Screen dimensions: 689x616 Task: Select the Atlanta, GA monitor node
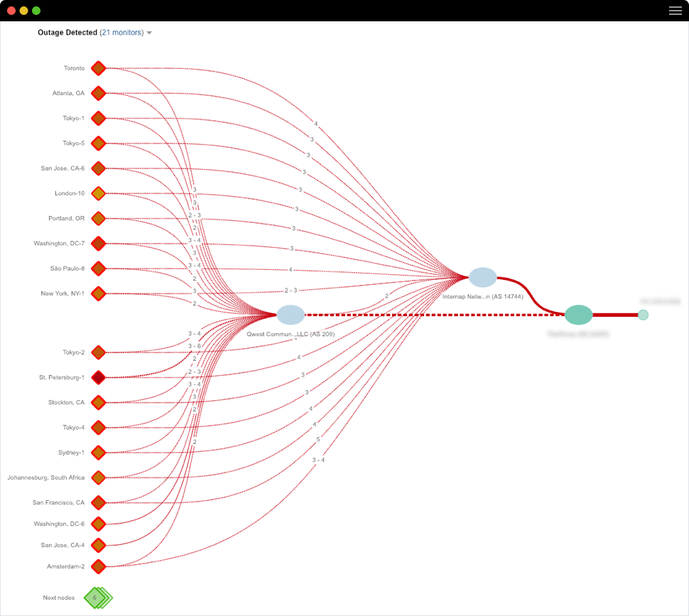coord(98,93)
